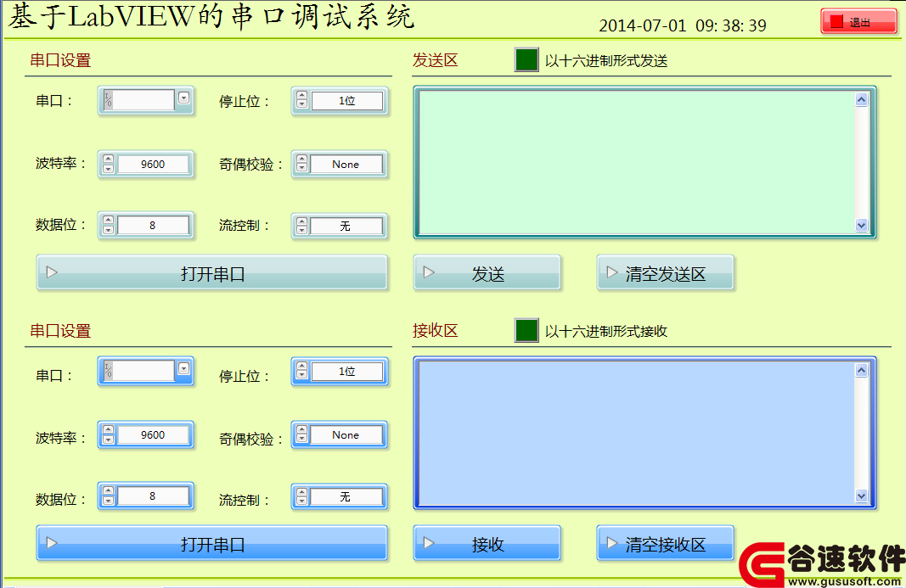Click 接收区 scrollbar up arrow
The height and width of the screenshot is (588, 906).
click(862, 370)
